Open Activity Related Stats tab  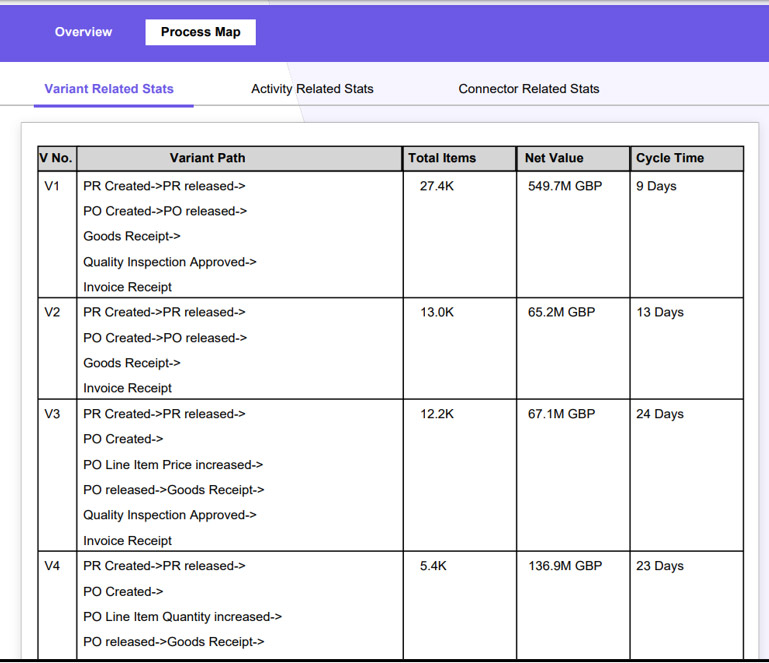click(x=312, y=89)
